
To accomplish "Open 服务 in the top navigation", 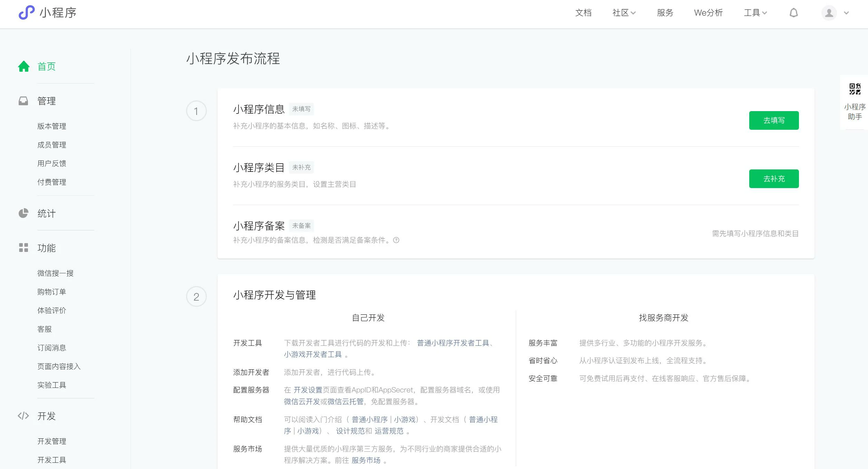I will pyautogui.click(x=665, y=13).
